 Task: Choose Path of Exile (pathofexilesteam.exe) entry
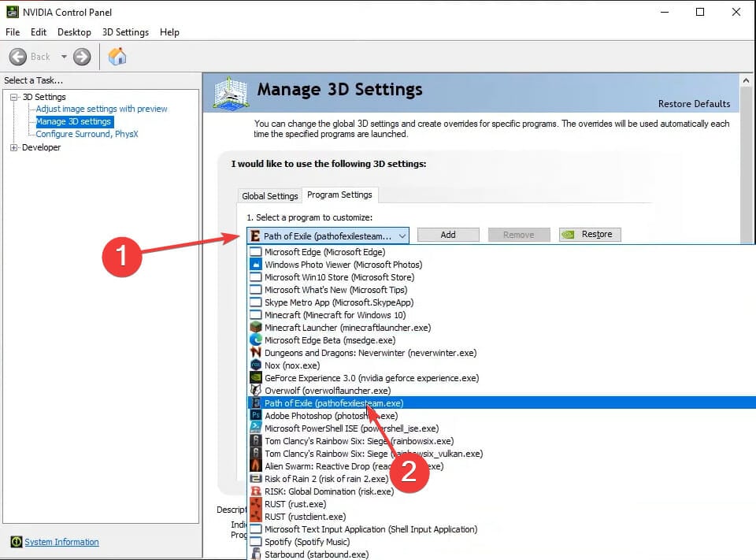502,402
